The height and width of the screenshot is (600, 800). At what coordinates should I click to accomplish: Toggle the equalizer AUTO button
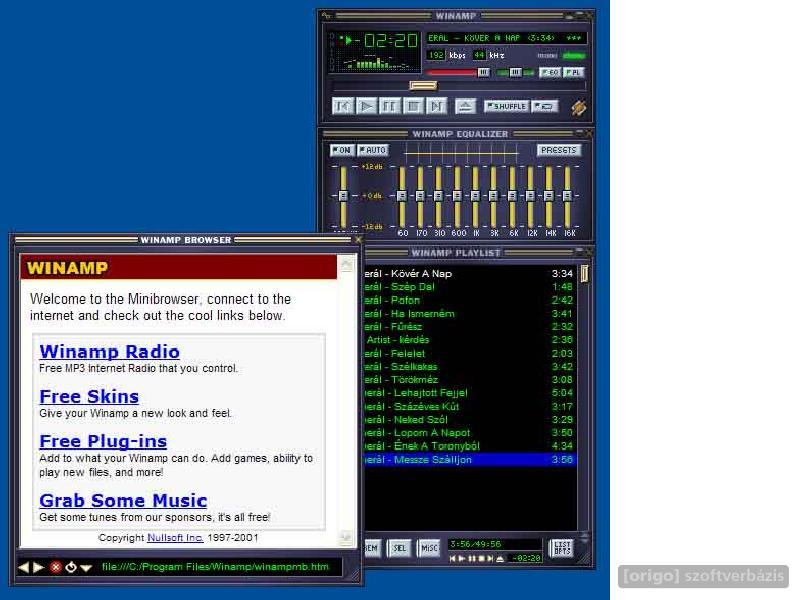pyautogui.click(x=372, y=150)
